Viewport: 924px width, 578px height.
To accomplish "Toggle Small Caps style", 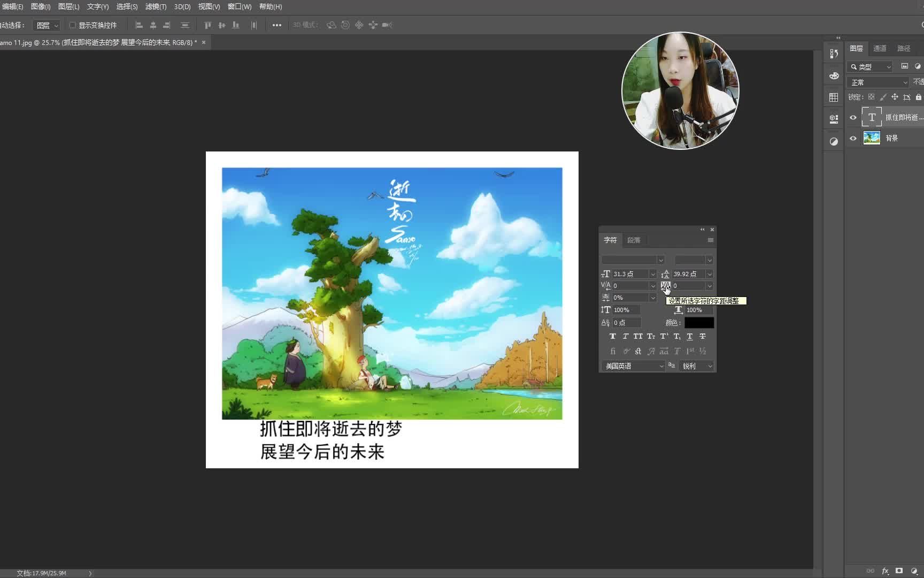I will click(651, 336).
